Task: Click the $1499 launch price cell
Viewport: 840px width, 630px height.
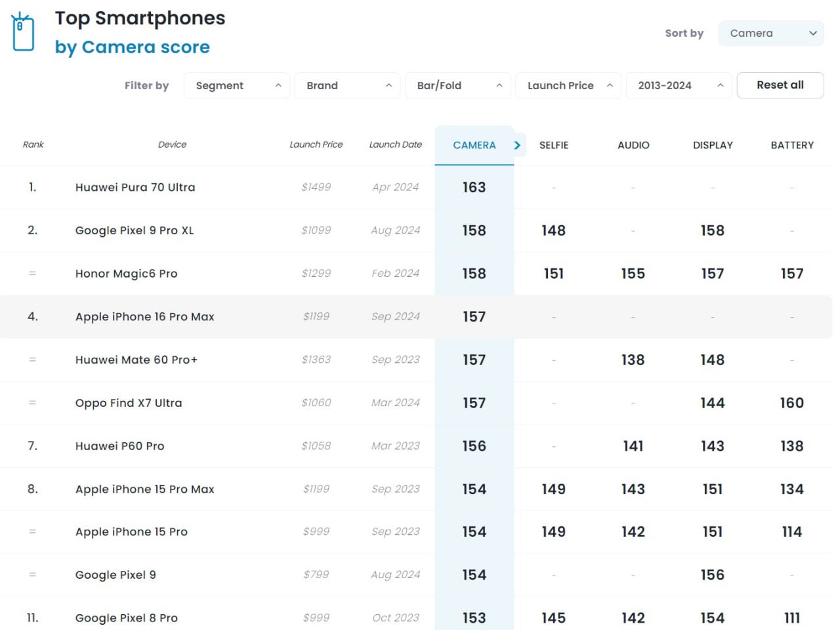Action: pos(316,187)
